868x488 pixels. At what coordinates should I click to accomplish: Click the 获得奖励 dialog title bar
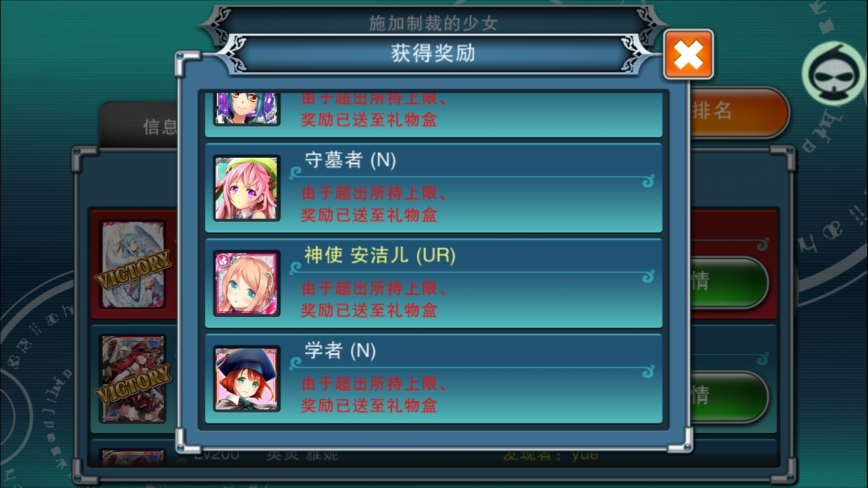pos(433,53)
